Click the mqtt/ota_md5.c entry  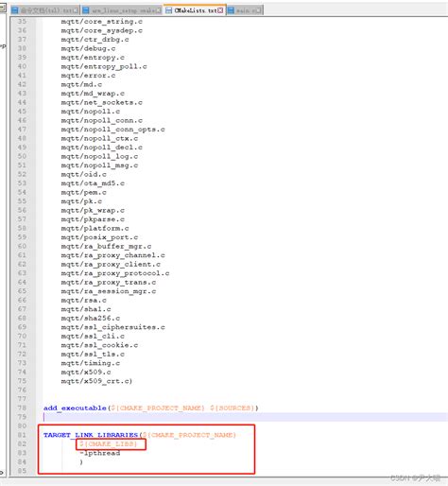coord(93,183)
